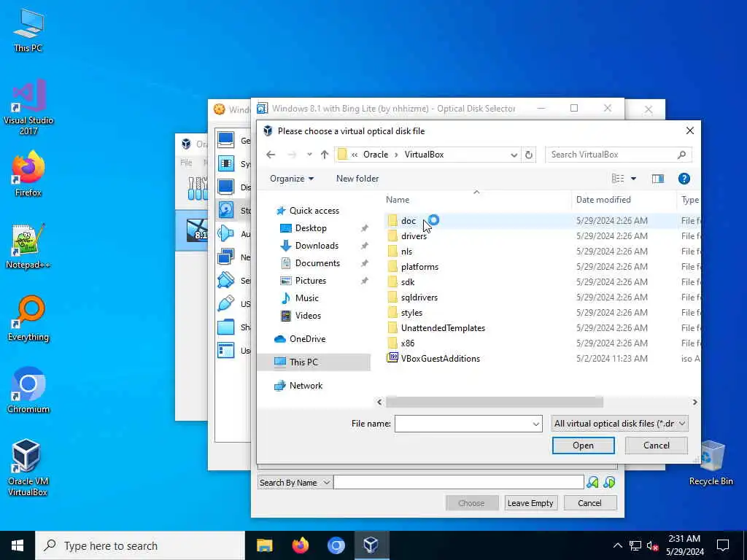Expand the address bar path dropdown
Screen dimensions: 747x560
[x=514, y=155]
